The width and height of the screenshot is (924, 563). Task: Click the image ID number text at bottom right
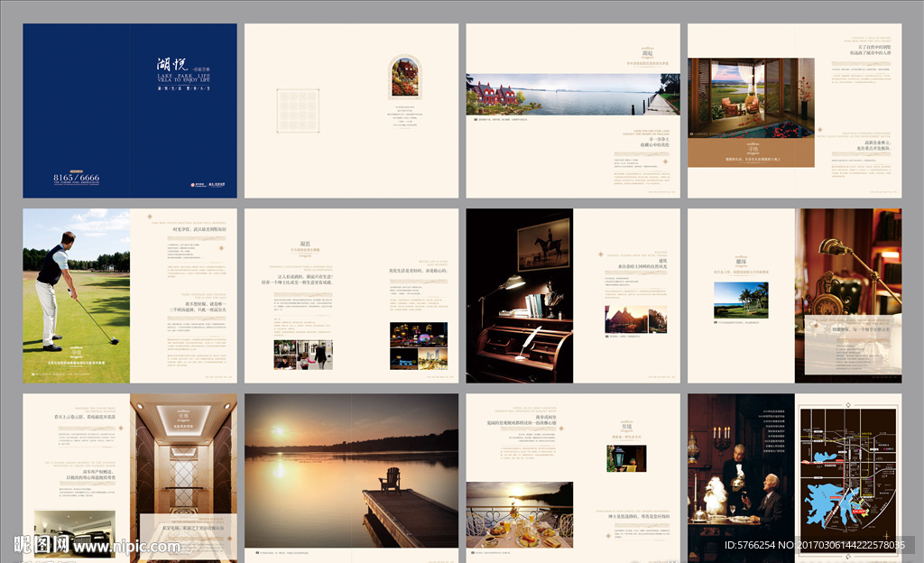tap(815, 545)
